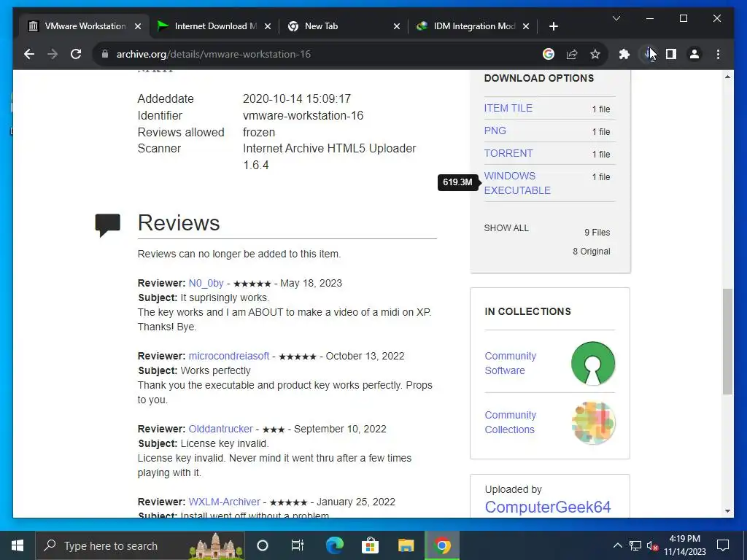Image resolution: width=747 pixels, height=560 pixels.
Task: Open the Chrome three-dot menu
Action: (x=718, y=54)
